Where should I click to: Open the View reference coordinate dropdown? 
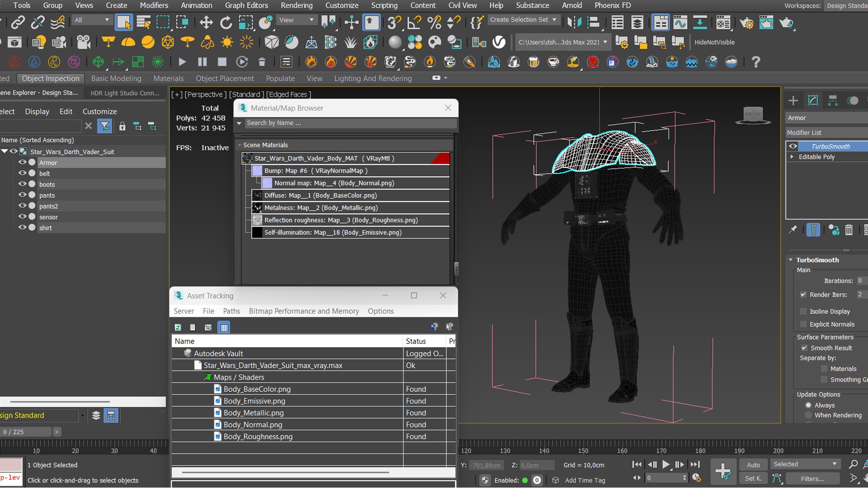pyautogui.click(x=296, y=20)
